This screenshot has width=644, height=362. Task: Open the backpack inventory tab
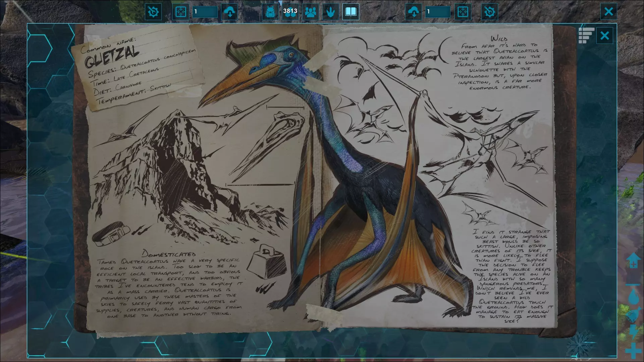(270, 12)
